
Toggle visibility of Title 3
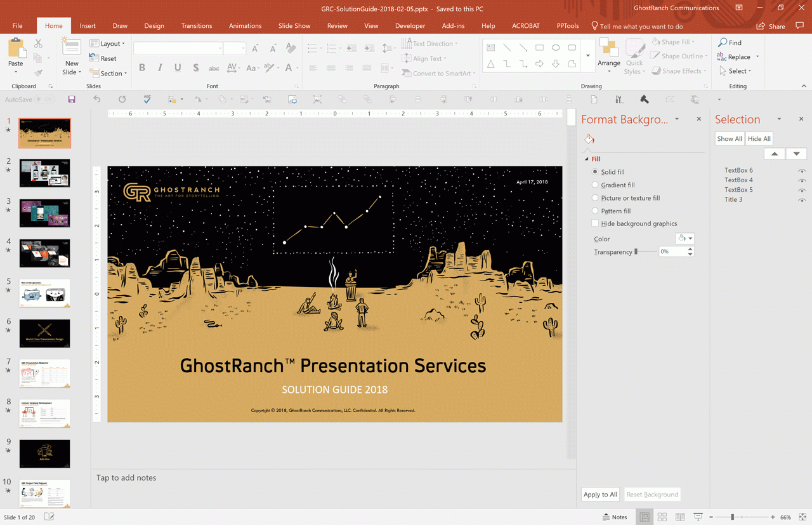[x=802, y=200]
